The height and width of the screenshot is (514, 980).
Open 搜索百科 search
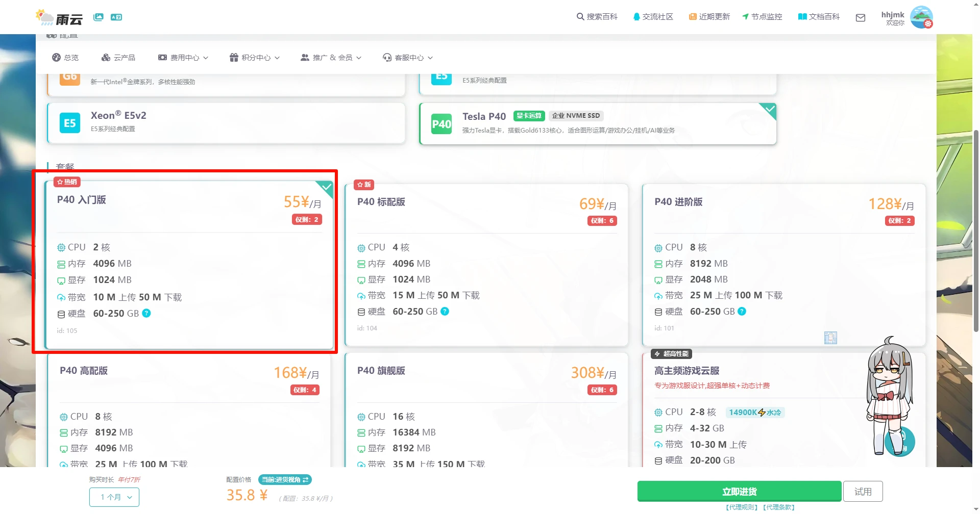[597, 17]
